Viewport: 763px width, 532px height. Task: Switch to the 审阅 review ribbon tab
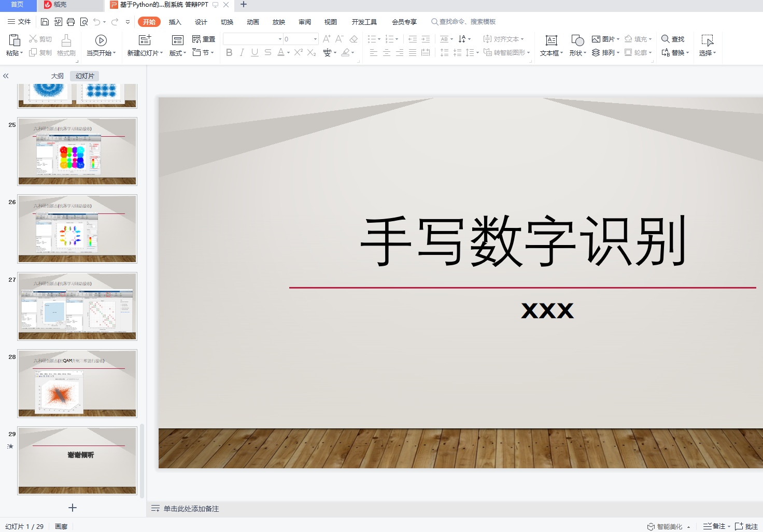pyautogui.click(x=305, y=22)
